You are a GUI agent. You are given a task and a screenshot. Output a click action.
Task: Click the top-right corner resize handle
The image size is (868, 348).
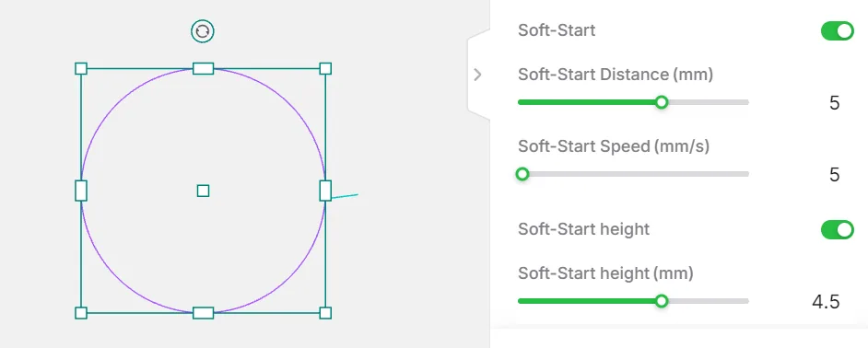[x=325, y=69]
